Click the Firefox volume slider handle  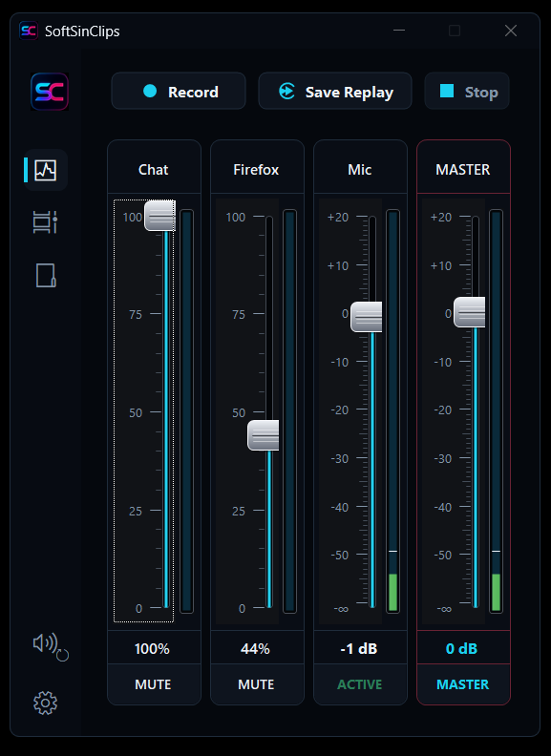(263, 435)
